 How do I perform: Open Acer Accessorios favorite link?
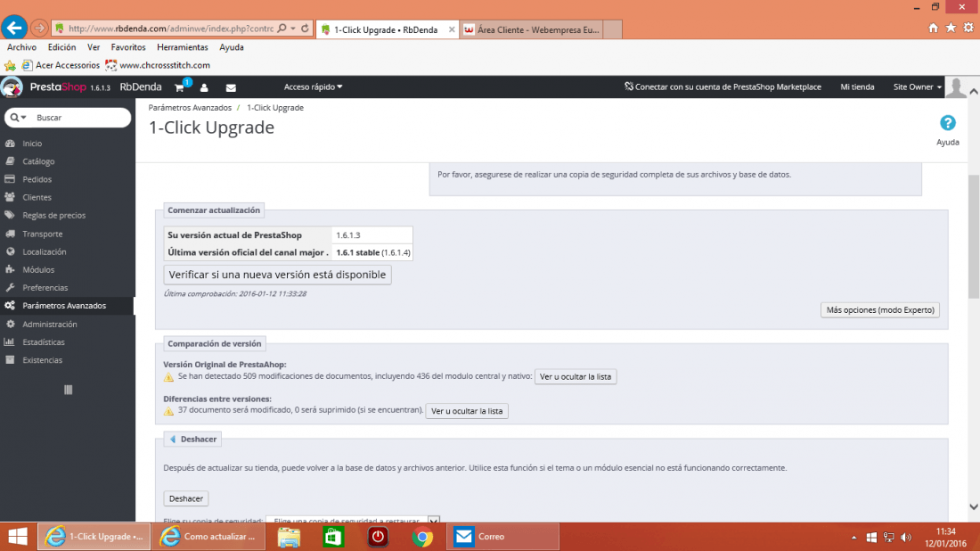pos(61,65)
